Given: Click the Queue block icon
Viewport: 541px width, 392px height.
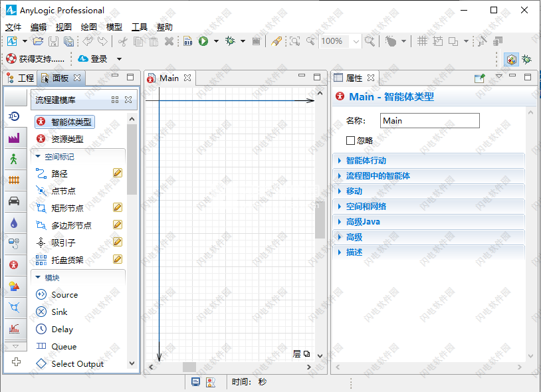Looking at the screenshot, I should (41, 345).
